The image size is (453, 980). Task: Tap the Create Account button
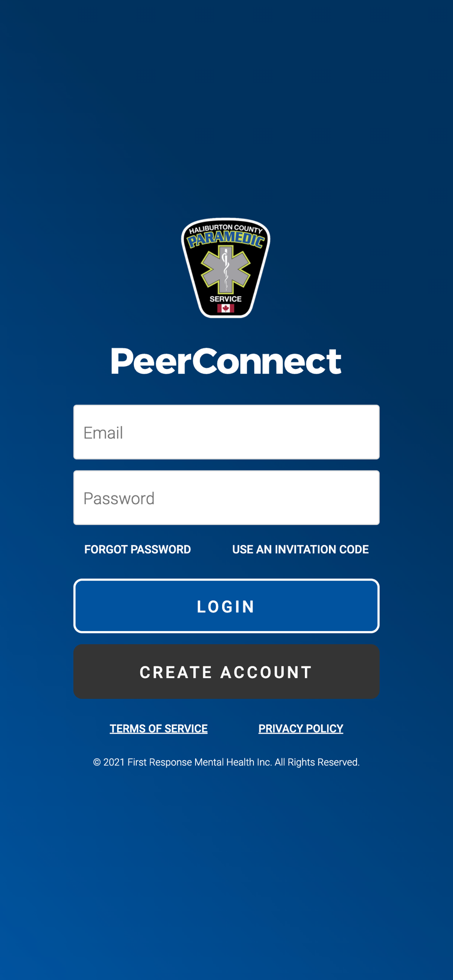point(226,672)
